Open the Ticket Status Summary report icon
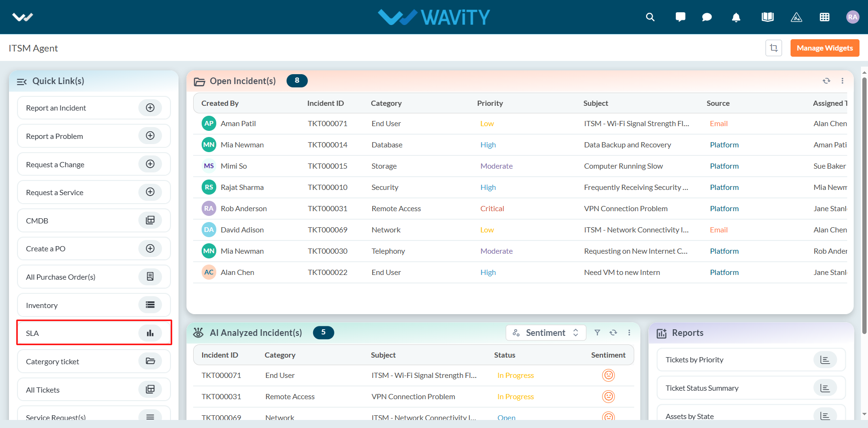Screen dimensions: 868x428 click(x=825, y=388)
